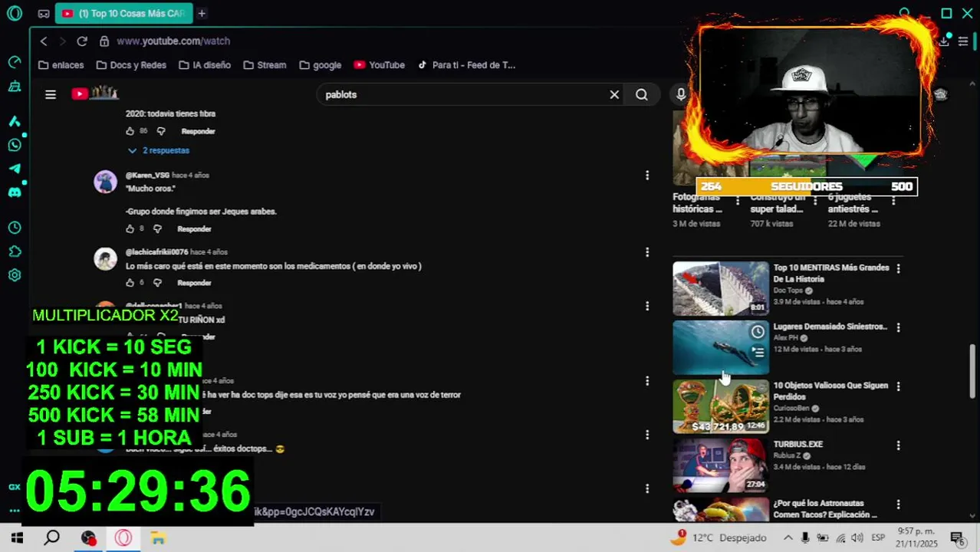
Task: Click the YouTube search input field
Action: [464, 94]
